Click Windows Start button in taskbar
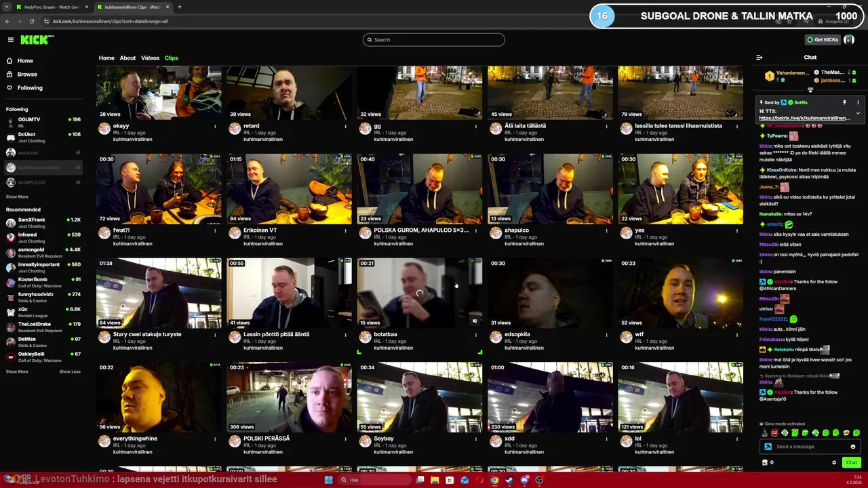This screenshot has height=488, width=868. pyautogui.click(x=329, y=480)
